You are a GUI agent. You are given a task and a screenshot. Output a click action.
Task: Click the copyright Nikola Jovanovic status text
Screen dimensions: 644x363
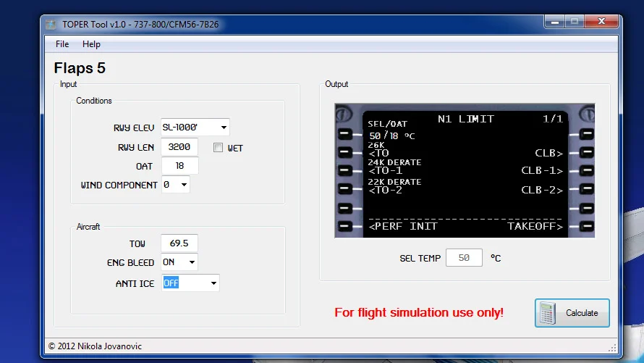click(95, 346)
